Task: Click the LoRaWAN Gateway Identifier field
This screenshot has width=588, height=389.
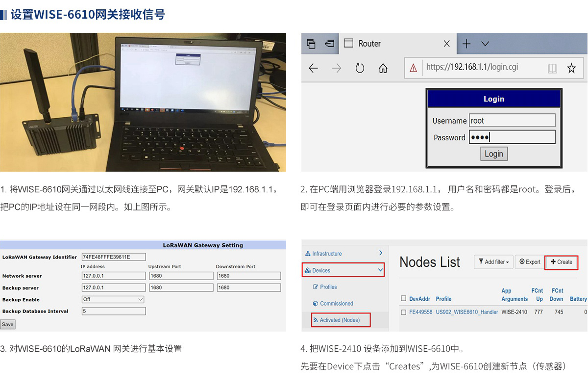Action: click(x=113, y=257)
